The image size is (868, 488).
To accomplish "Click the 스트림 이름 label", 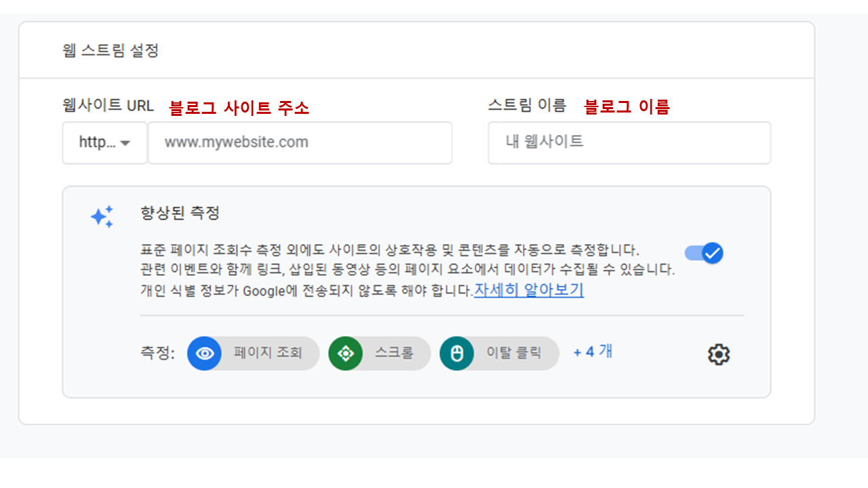I will [527, 106].
